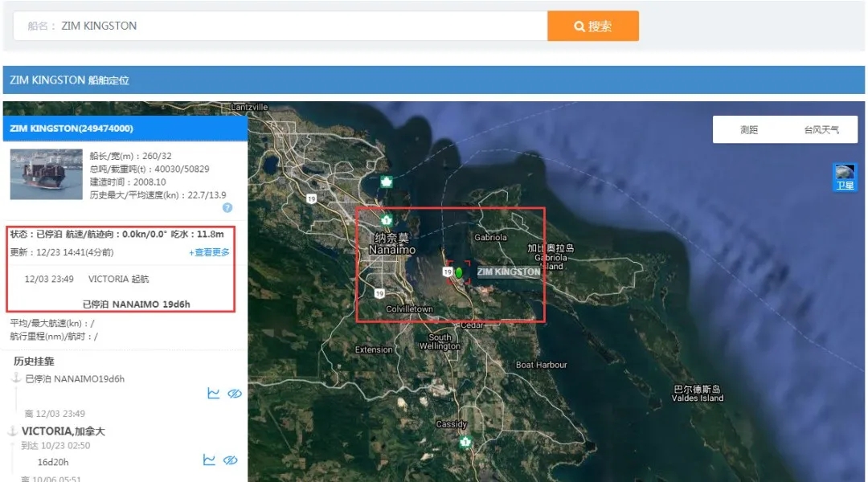868x482 pixels.
Task: Select the ZIM KINGSTON label on the map
Action: tap(509, 272)
